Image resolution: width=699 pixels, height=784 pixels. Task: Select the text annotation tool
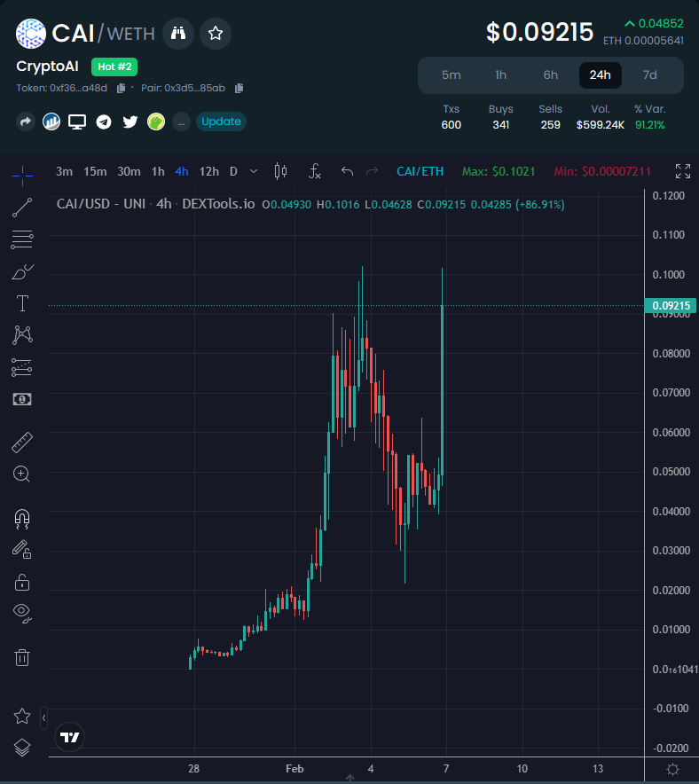(22, 303)
